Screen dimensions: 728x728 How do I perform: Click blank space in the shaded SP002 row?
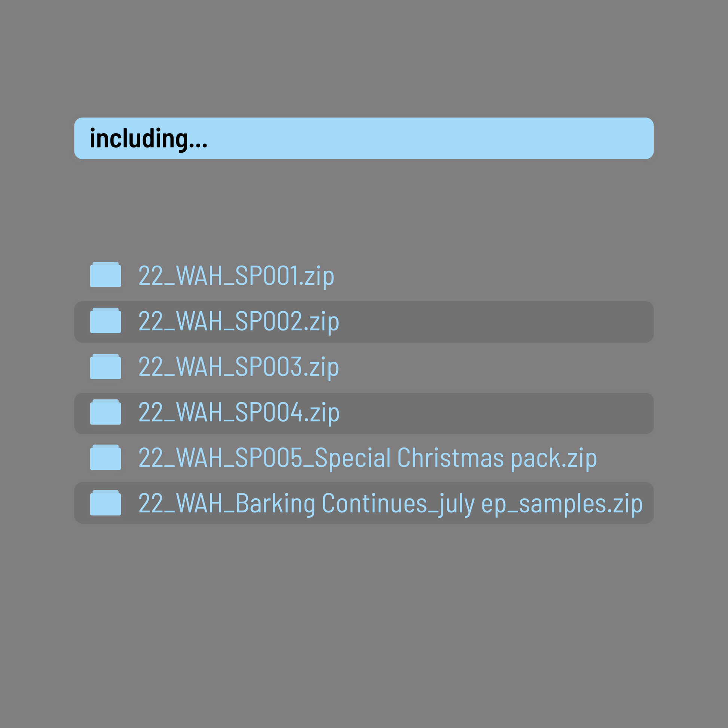point(490,322)
